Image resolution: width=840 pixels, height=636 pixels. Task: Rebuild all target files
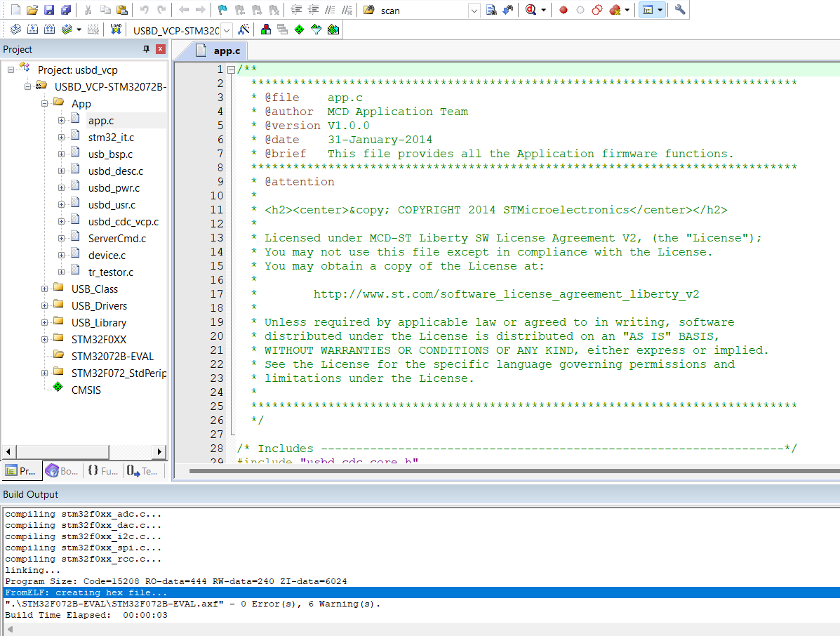(49, 29)
